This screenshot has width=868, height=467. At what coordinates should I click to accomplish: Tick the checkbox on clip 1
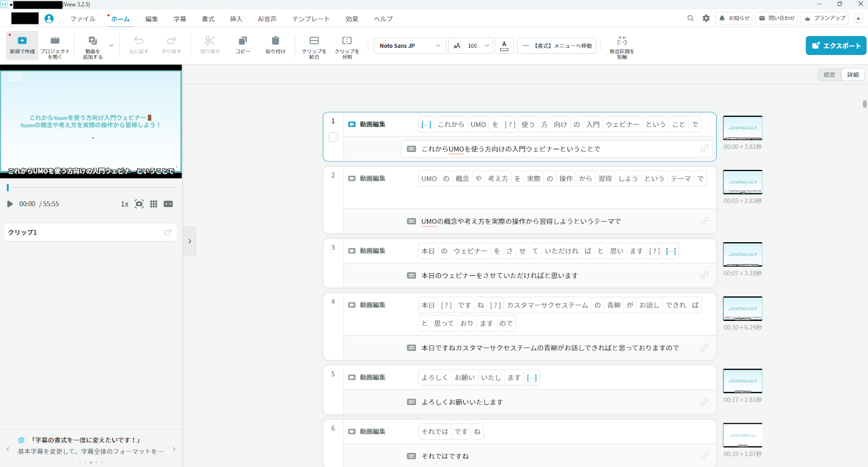pyautogui.click(x=334, y=137)
